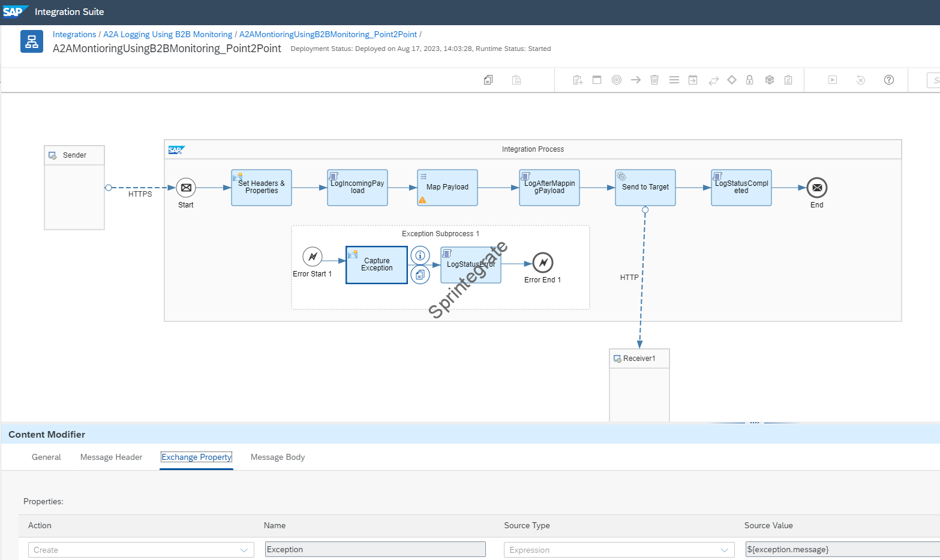Click the three-lines icon in toolbar

pyautogui.click(x=674, y=80)
